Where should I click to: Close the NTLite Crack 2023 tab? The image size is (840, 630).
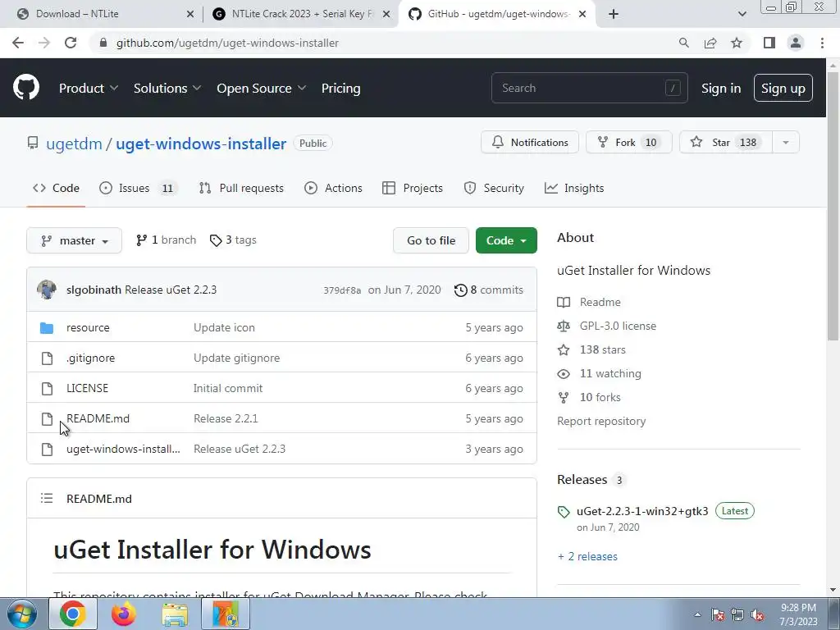pos(386,14)
